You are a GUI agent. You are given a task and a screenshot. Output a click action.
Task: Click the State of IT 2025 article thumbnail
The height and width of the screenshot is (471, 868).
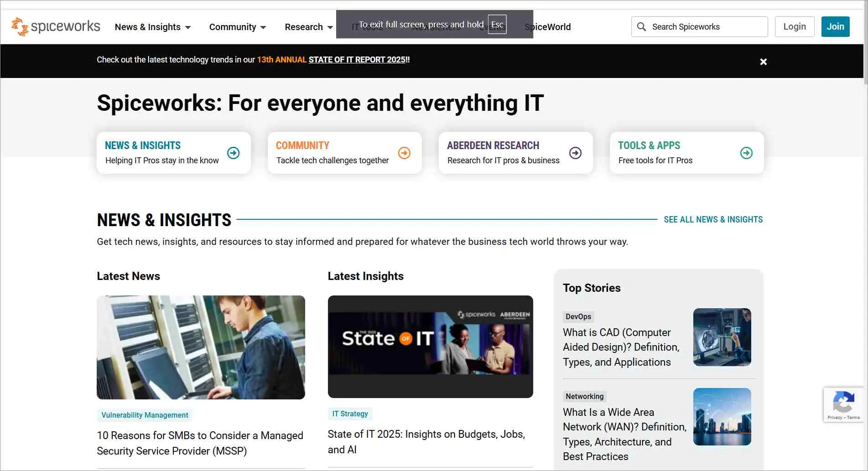(x=430, y=347)
